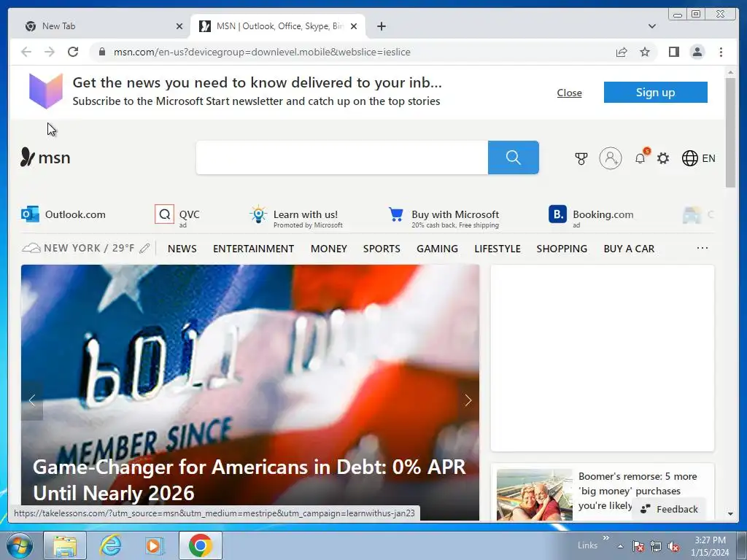Edit weather location with pencil icon

(145, 248)
